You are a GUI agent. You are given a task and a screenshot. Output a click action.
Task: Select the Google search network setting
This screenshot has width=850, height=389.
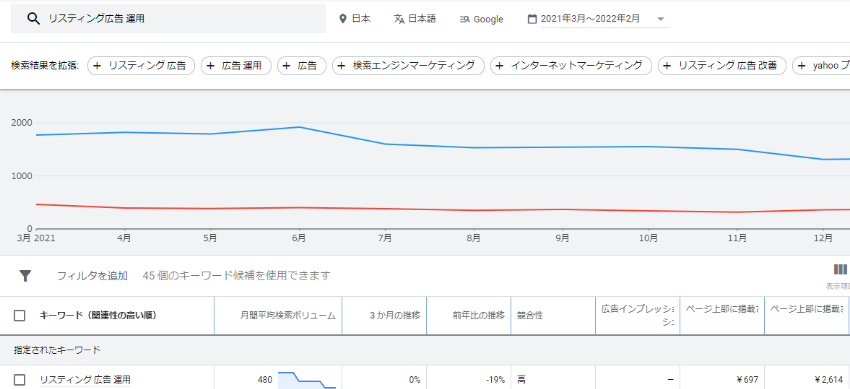(481, 19)
